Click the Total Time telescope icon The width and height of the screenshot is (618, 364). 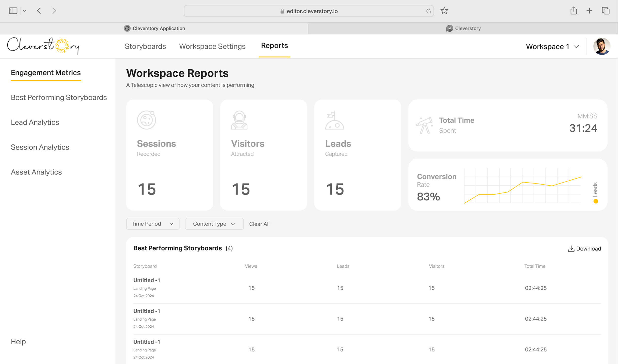point(424,125)
